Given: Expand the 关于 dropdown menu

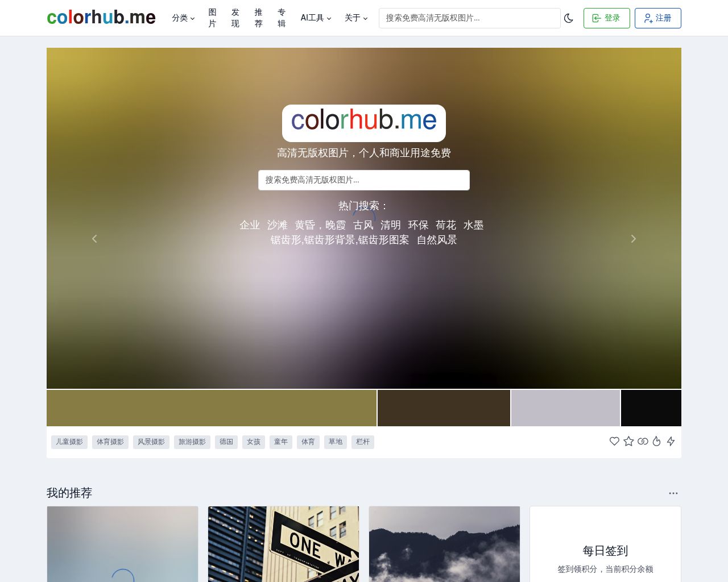Looking at the screenshot, I should tap(356, 18).
